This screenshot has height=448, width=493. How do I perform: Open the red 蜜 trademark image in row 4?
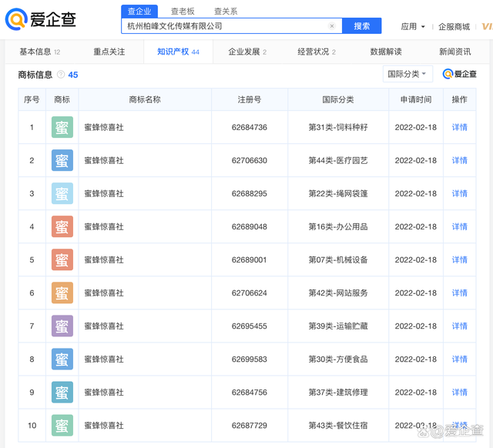coord(62,226)
